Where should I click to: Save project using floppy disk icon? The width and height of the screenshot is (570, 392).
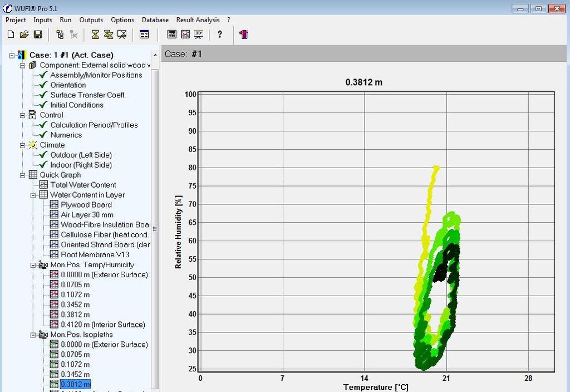pos(37,34)
